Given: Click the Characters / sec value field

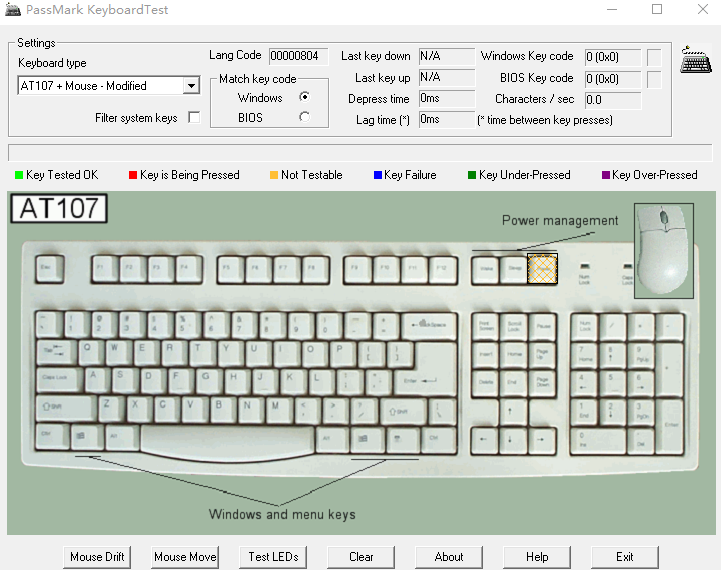Looking at the screenshot, I should pos(613,100).
